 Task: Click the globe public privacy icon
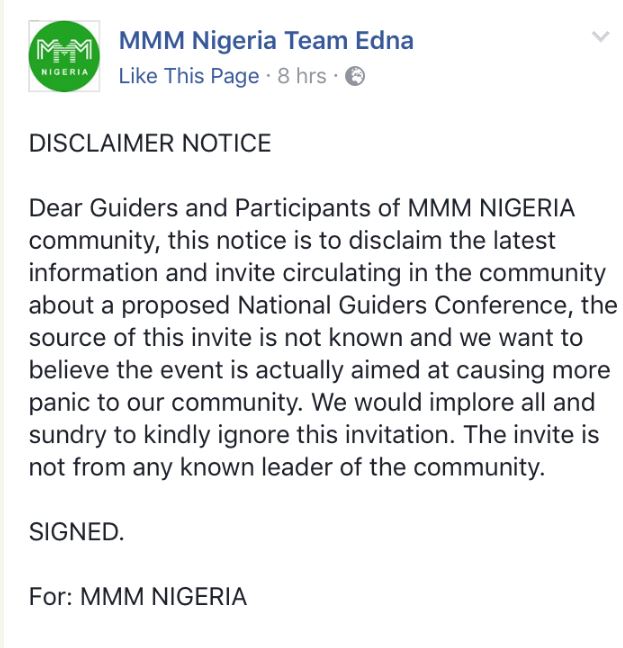click(355, 77)
